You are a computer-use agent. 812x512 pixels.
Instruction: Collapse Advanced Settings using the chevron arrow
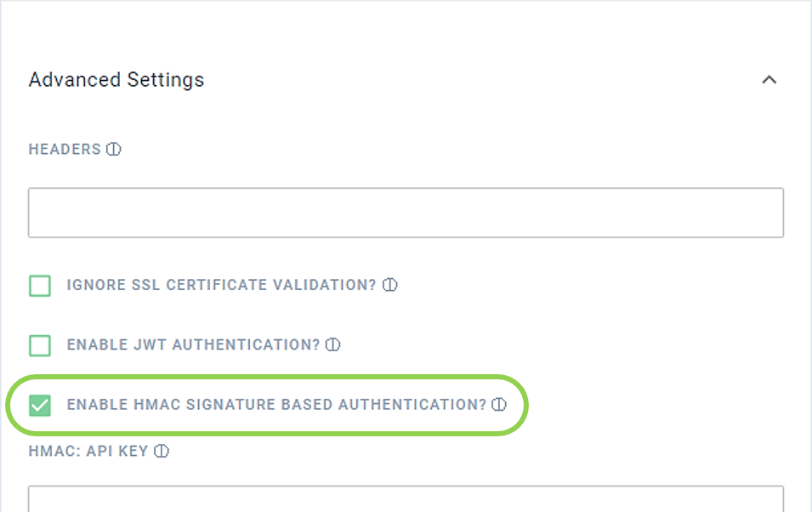click(769, 80)
